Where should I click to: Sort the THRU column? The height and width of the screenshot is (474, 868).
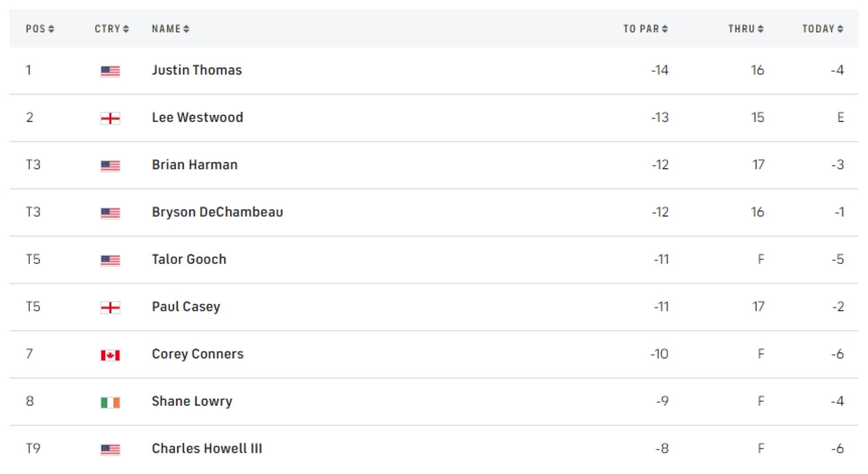tap(746, 29)
